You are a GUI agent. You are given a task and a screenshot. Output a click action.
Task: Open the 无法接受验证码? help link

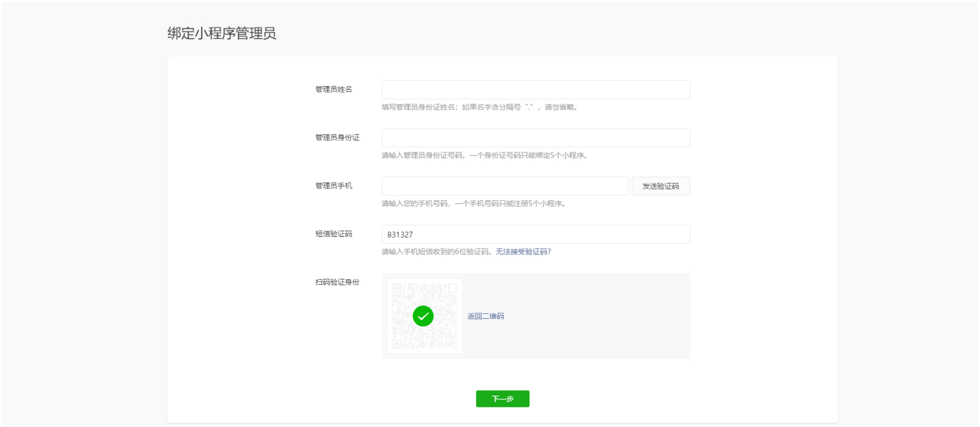coord(523,252)
